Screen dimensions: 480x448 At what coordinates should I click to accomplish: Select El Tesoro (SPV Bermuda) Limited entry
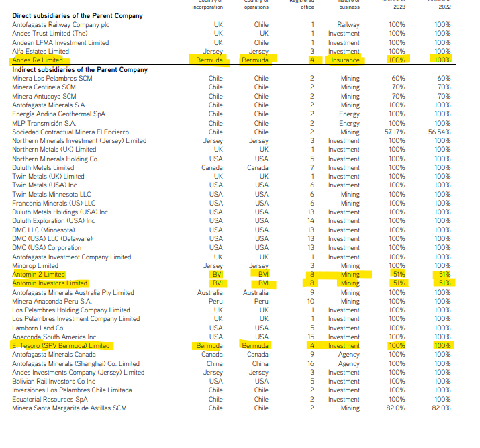[x=60, y=346]
